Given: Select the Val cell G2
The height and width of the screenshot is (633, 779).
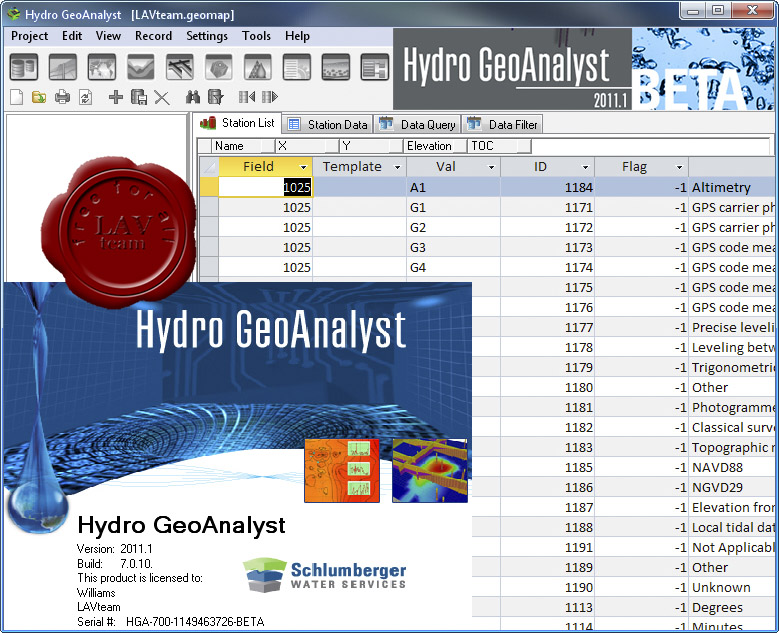Looking at the screenshot, I should pos(454,227).
